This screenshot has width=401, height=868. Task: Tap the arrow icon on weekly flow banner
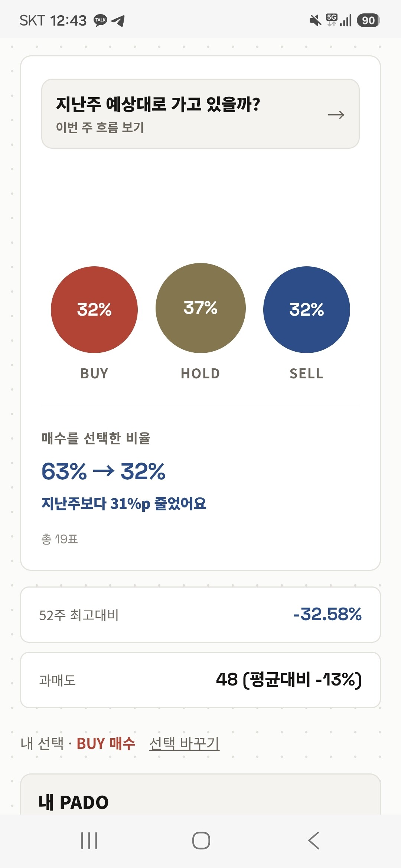(336, 115)
